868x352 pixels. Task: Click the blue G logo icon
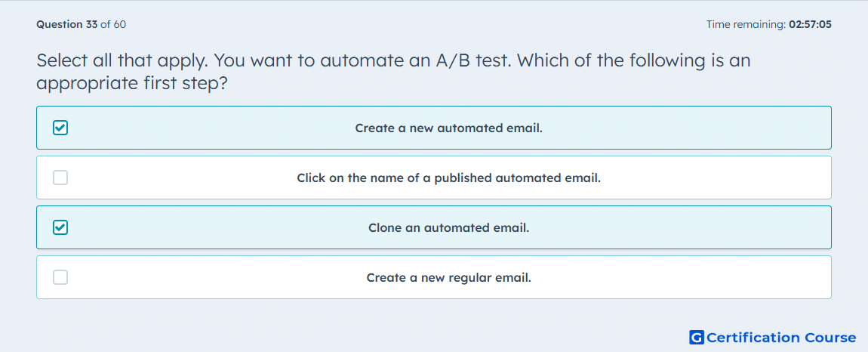point(697,337)
